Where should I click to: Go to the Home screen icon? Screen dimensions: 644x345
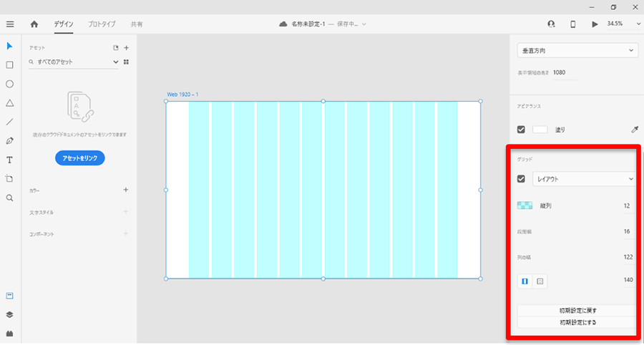point(34,24)
